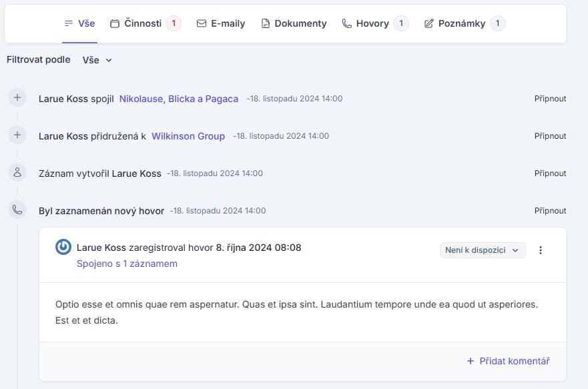Viewport: 588px width, 389px height.
Task: Select the Vše tab
Action: click(x=79, y=23)
